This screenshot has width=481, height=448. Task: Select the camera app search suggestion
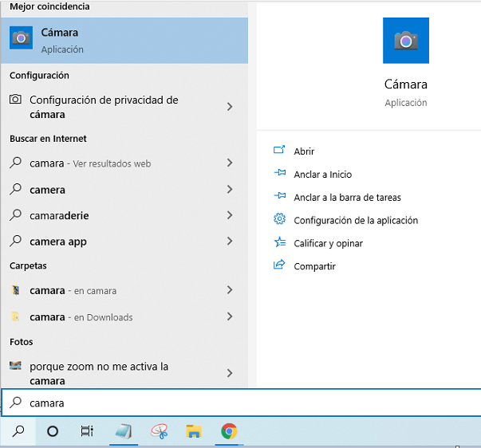[x=124, y=242]
